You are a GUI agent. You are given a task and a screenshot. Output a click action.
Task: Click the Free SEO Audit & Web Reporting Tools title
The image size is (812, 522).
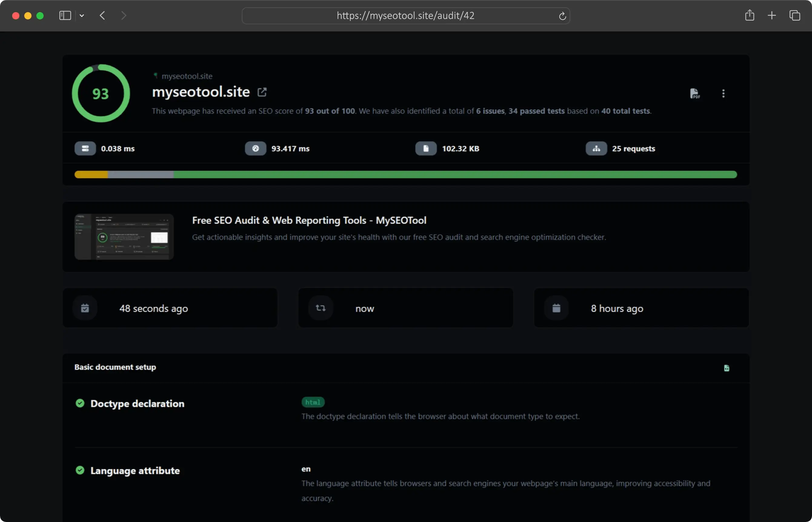click(309, 220)
